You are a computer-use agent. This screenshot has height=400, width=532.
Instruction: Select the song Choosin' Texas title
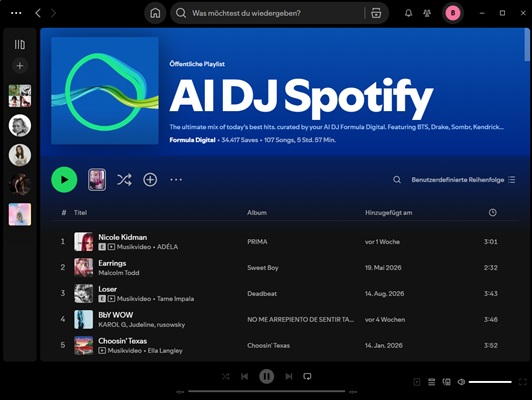pyautogui.click(x=122, y=341)
